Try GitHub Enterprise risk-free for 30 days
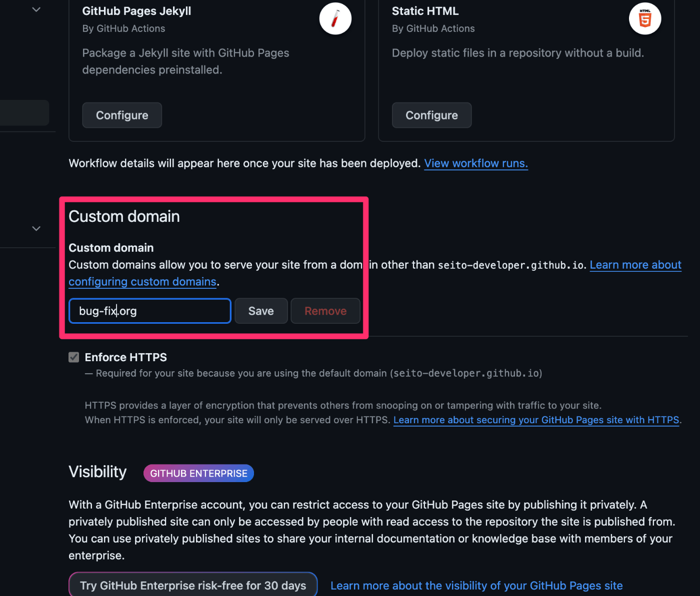Image resolution: width=700 pixels, height=596 pixels. pyautogui.click(x=193, y=586)
